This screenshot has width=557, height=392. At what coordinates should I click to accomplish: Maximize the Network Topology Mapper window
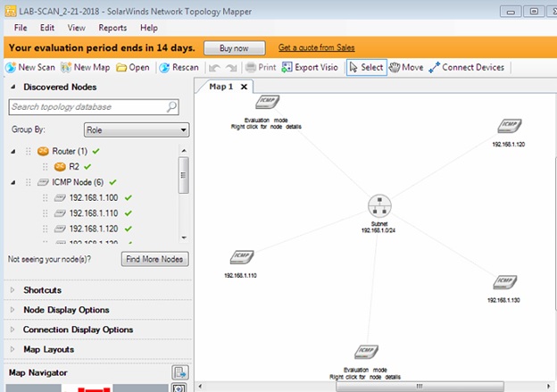[534, 12]
